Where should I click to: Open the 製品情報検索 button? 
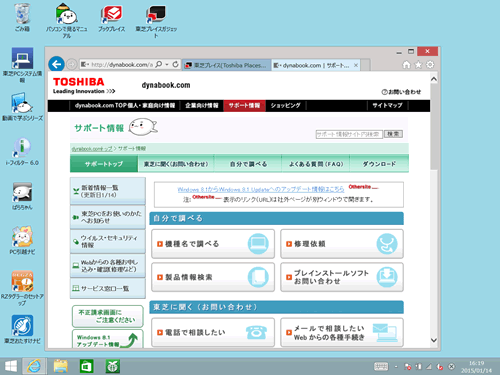pyautogui.click(x=213, y=277)
